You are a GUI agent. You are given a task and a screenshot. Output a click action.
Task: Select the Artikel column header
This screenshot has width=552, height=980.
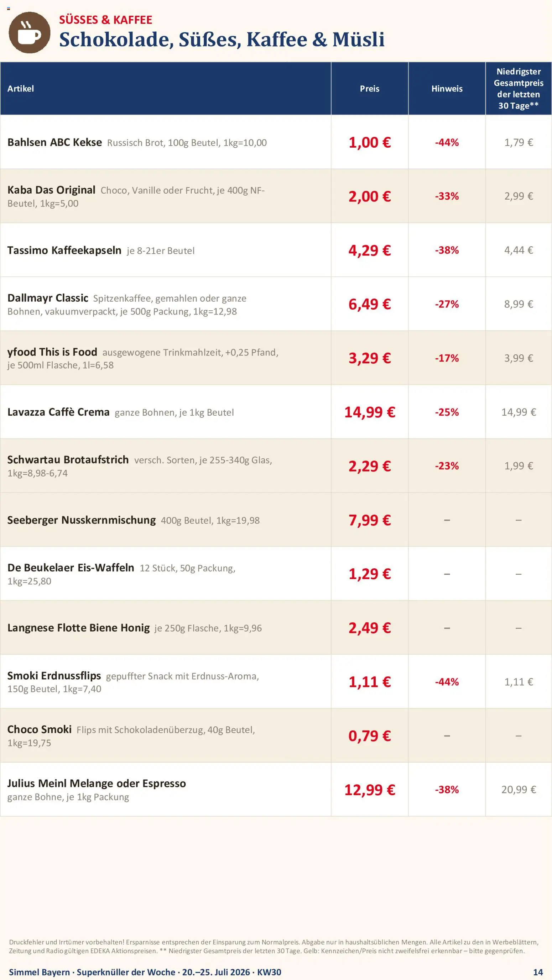(x=21, y=88)
